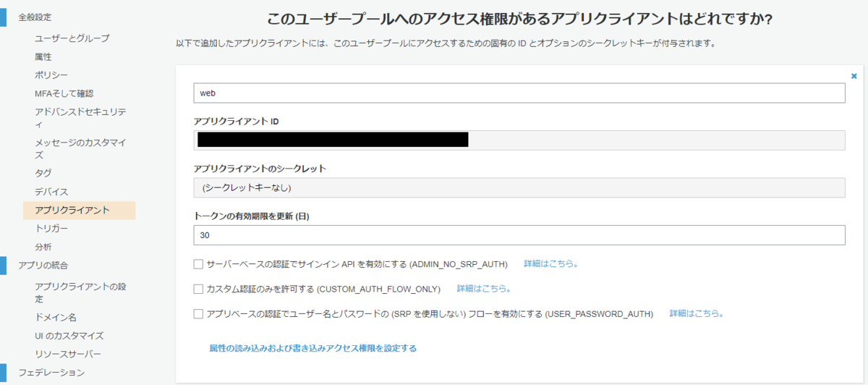Close the app client card with the X icon
The height and width of the screenshot is (385, 868).
(854, 75)
